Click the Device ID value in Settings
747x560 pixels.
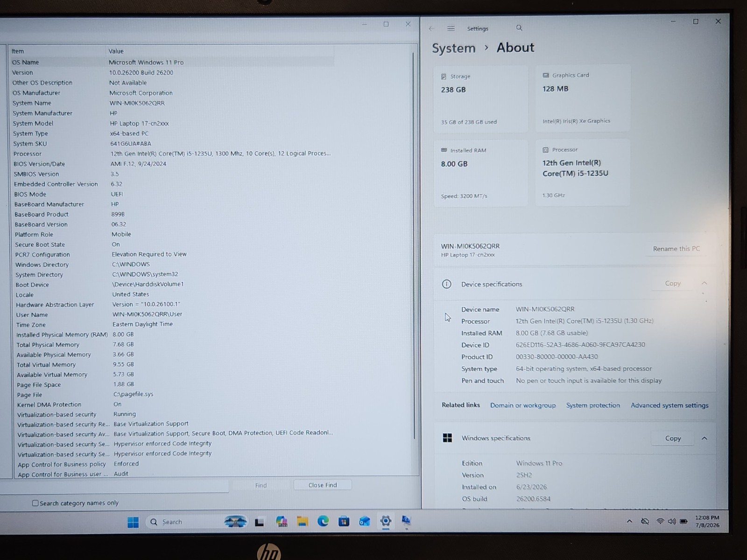(580, 345)
